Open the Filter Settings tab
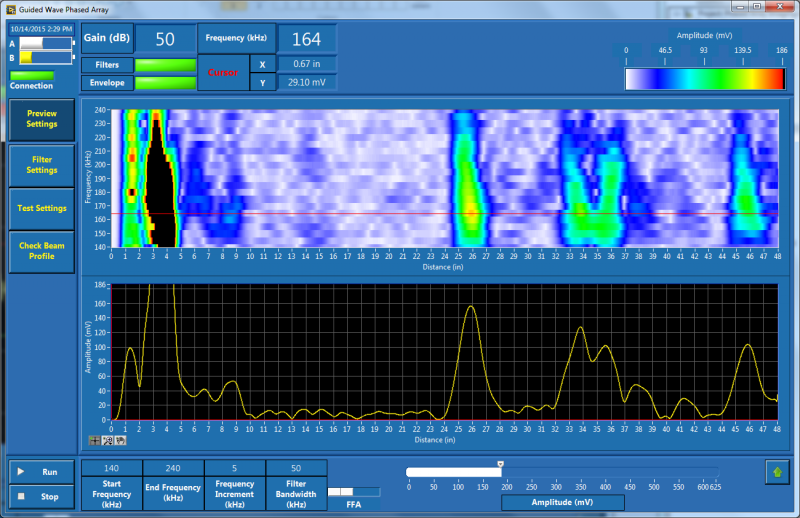Viewport: 800px width, 518px height. 41,164
